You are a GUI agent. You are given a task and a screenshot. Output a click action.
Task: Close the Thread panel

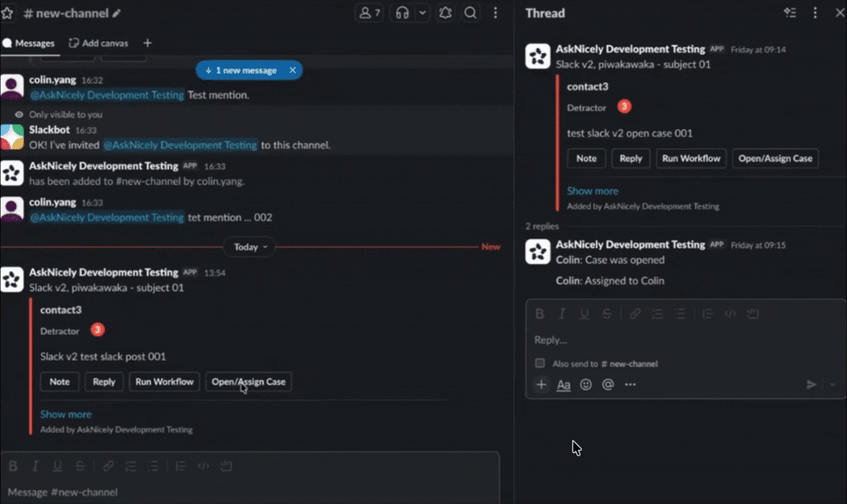click(839, 13)
